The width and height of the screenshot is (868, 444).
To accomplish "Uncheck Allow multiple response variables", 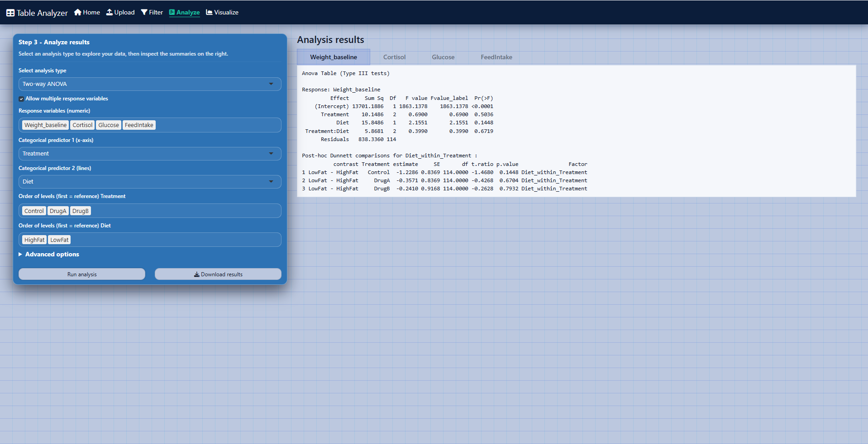I will coord(21,99).
